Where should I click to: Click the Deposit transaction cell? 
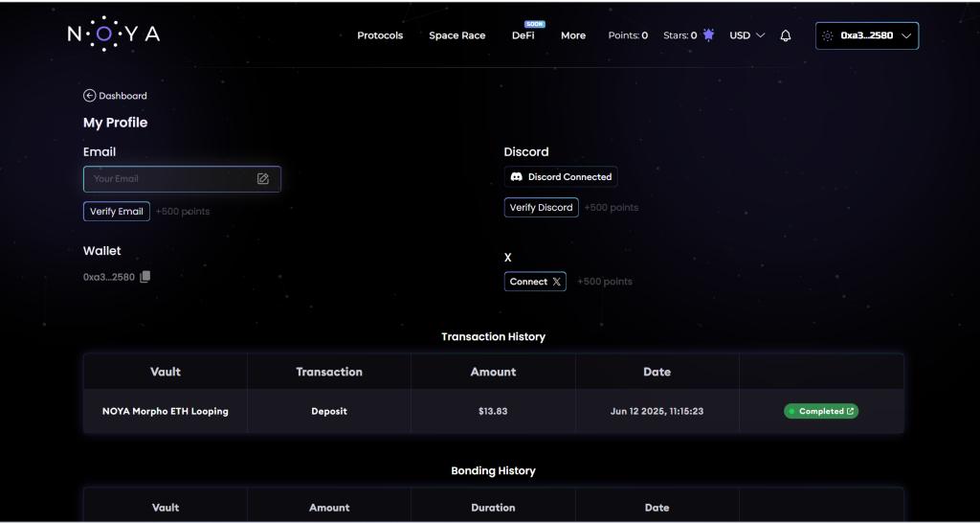(x=329, y=412)
